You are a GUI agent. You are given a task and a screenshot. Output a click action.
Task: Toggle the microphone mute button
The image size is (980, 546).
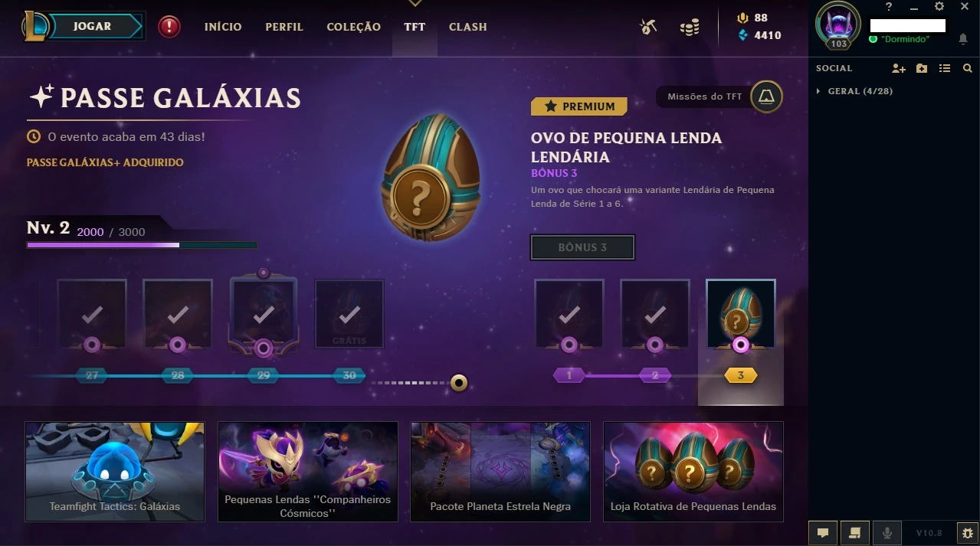coord(887,532)
